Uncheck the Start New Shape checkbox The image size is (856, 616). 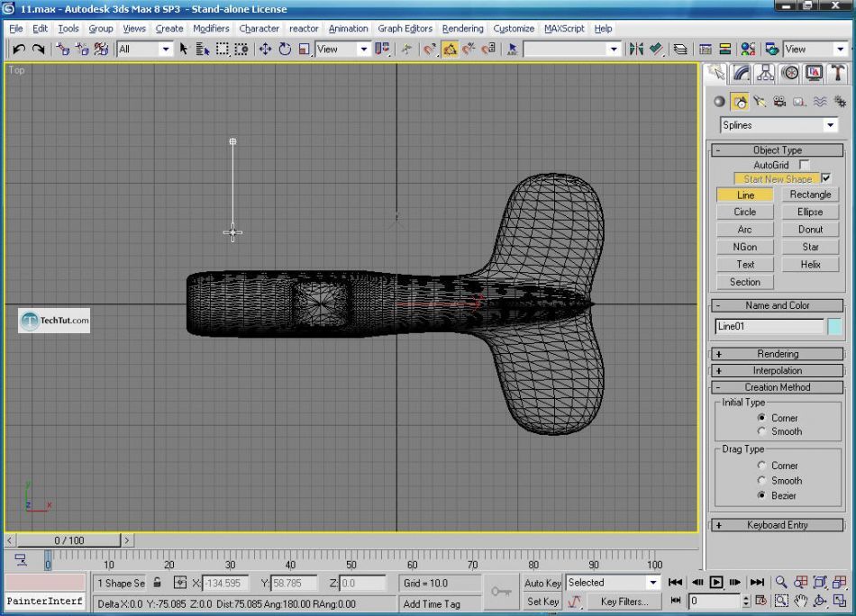[x=826, y=178]
